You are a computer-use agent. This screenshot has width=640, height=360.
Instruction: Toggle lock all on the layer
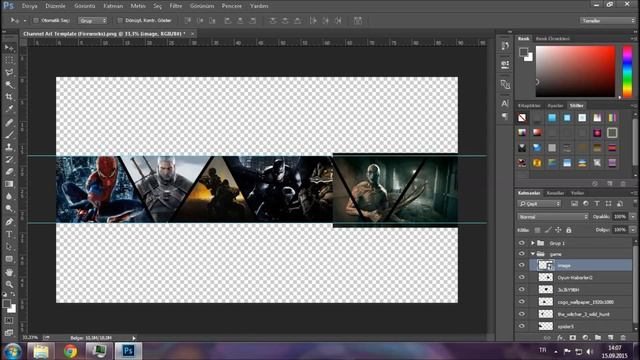pyautogui.click(x=569, y=230)
